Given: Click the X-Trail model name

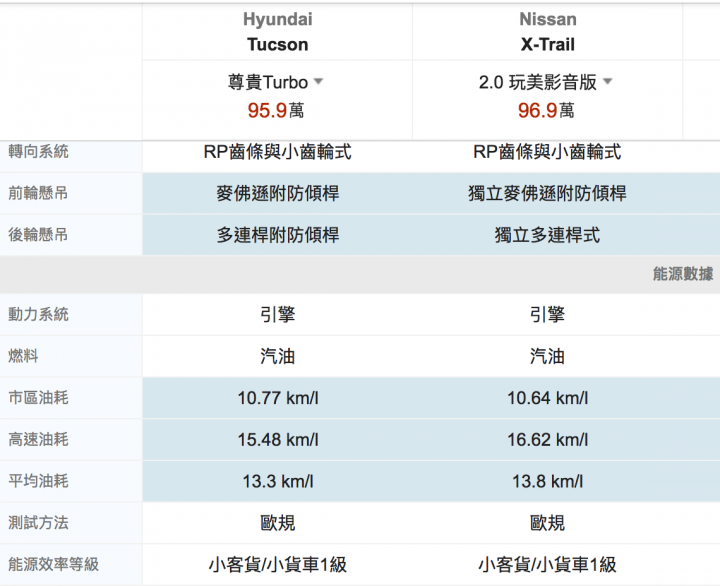Looking at the screenshot, I should (x=548, y=45).
